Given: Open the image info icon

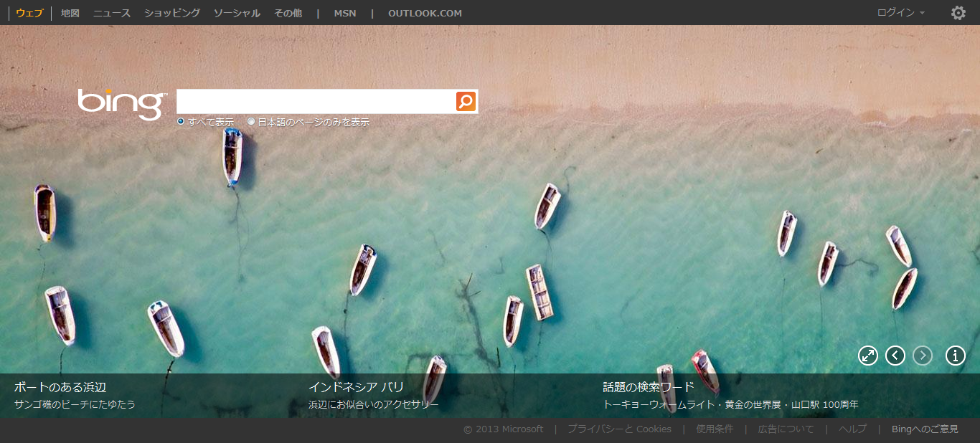Looking at the screenshot, I should coord(955,356).
